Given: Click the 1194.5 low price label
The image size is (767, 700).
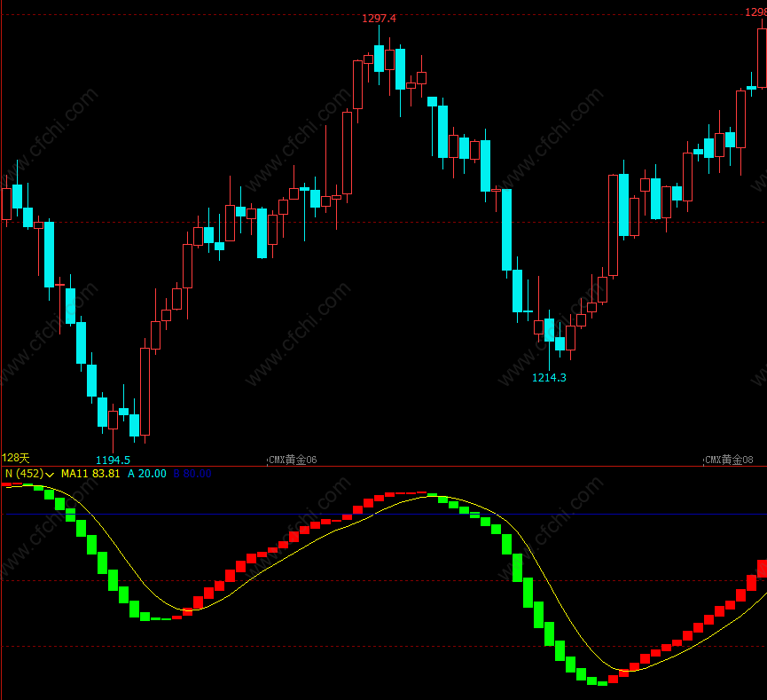Looking at the screenshot, I should click(x=113, y=460).
